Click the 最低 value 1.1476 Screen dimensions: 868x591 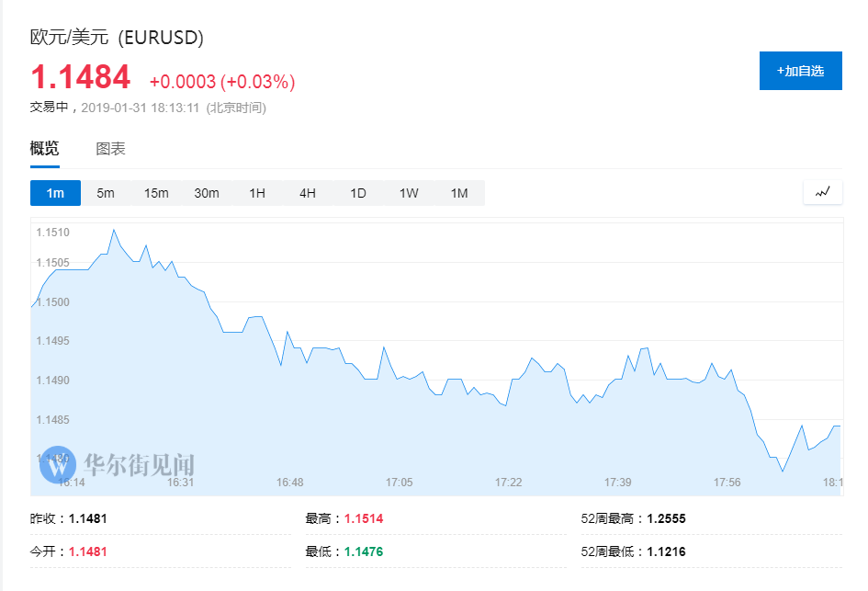pyautogui.click(x=364, y=551)
